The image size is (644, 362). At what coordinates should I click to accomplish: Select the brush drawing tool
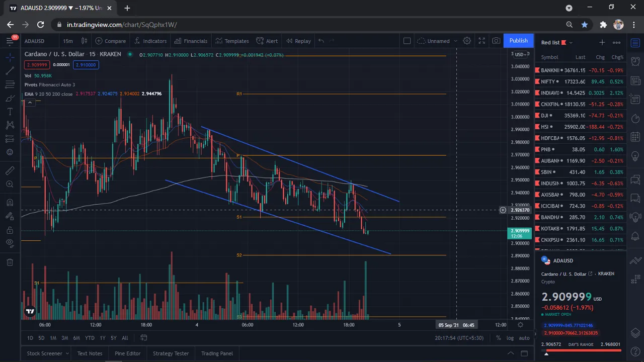[10, 98]
